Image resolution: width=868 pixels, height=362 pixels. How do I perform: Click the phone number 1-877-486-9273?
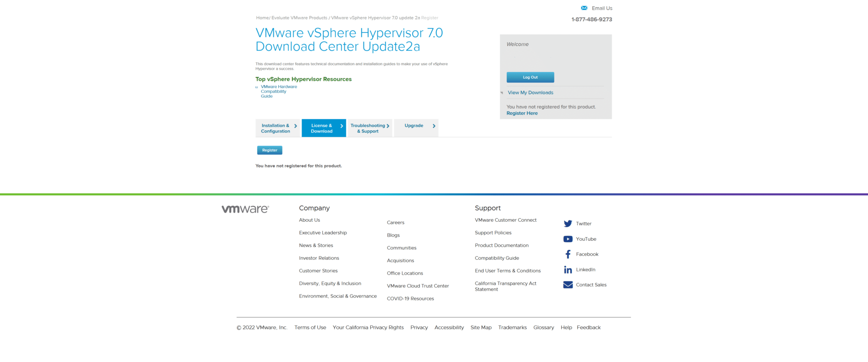pos(592,19)
